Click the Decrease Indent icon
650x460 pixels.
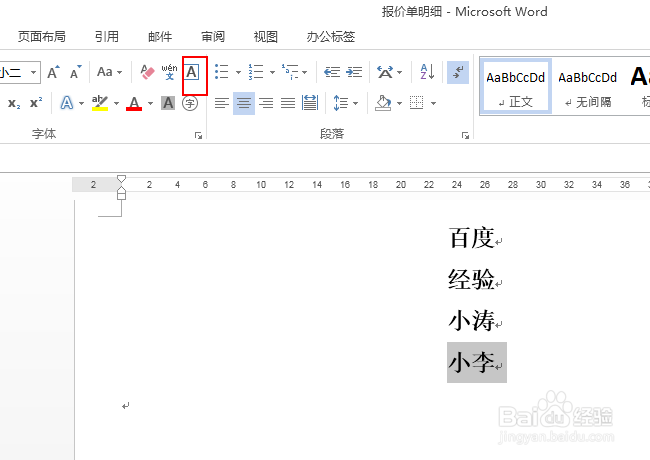pos(332,72)
